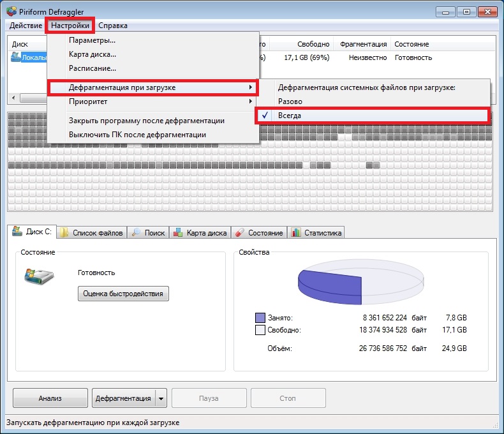Click the Карта диска tab icon

(179, 233)
